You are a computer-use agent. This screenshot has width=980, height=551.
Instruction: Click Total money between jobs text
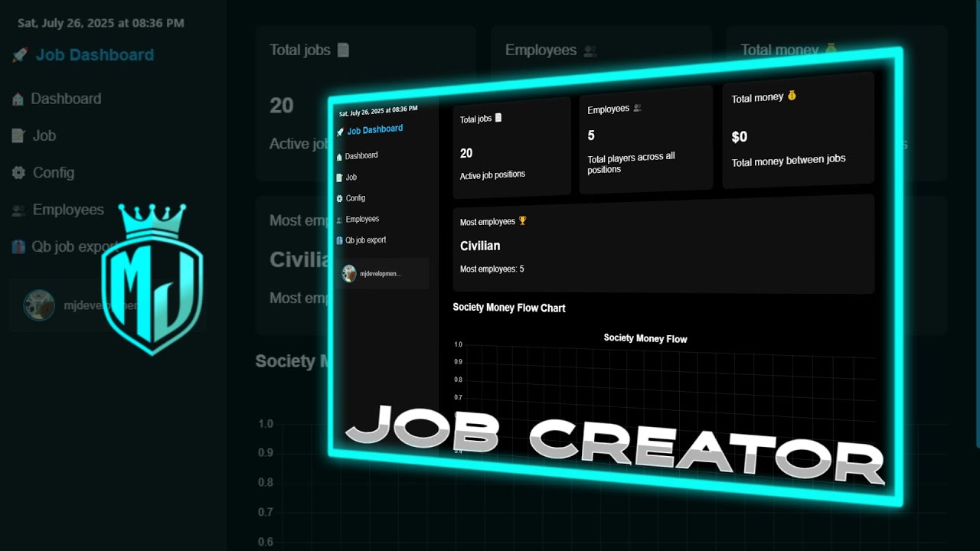click(789, 161)
